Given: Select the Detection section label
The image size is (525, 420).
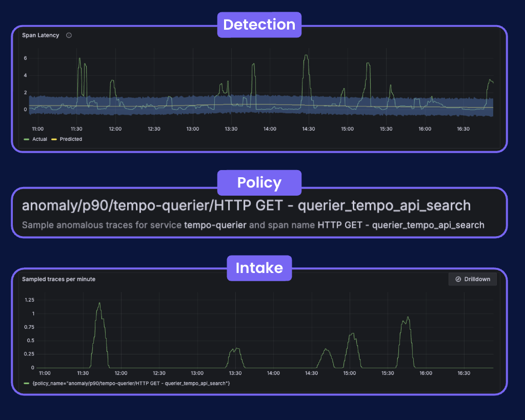Looking at the screenshot, I should (259, 25).
